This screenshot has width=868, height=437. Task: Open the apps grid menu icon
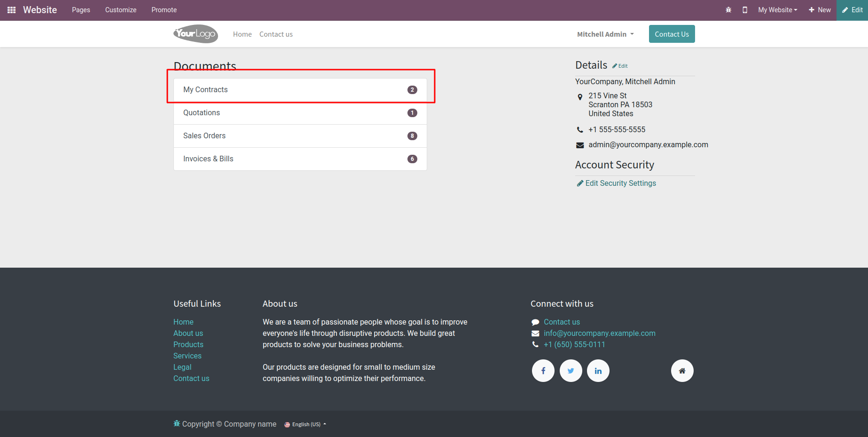coord(12,10)
